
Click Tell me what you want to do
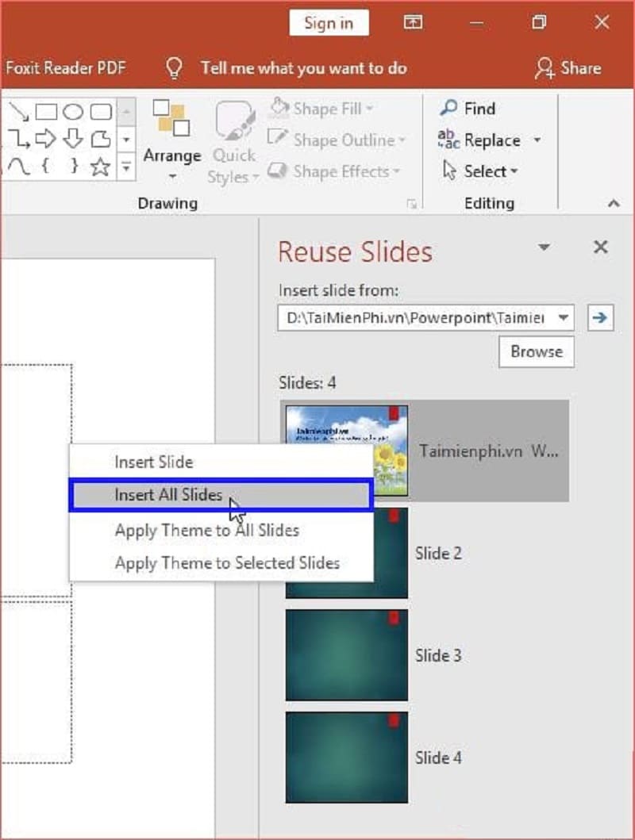[x=304, y=68]
